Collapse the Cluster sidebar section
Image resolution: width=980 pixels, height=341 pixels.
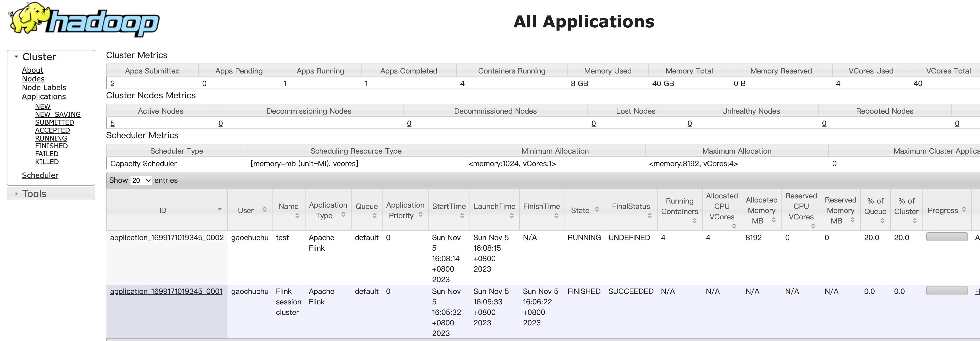[16, 57]
